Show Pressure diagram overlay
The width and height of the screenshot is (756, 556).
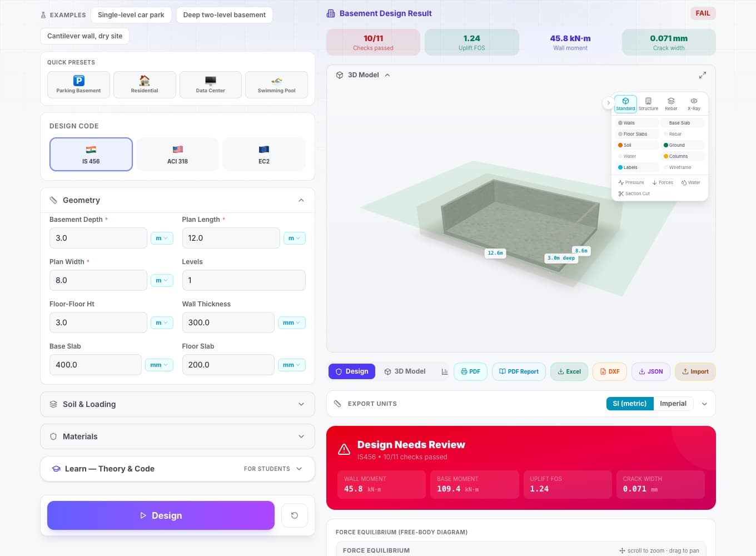[631, 182]
